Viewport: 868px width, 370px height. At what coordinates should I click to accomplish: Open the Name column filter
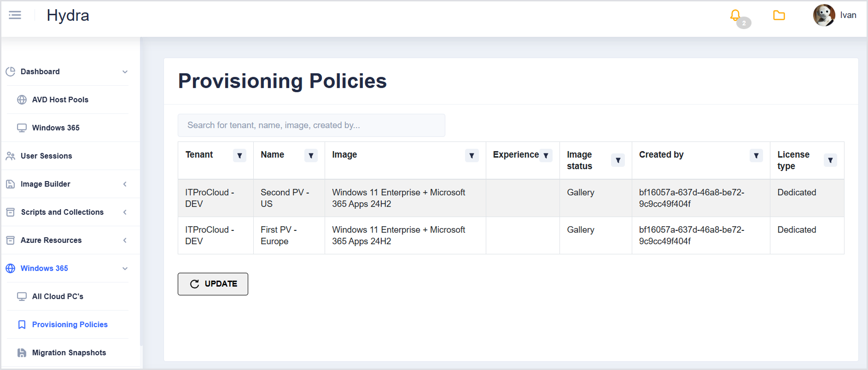[311, 156]
